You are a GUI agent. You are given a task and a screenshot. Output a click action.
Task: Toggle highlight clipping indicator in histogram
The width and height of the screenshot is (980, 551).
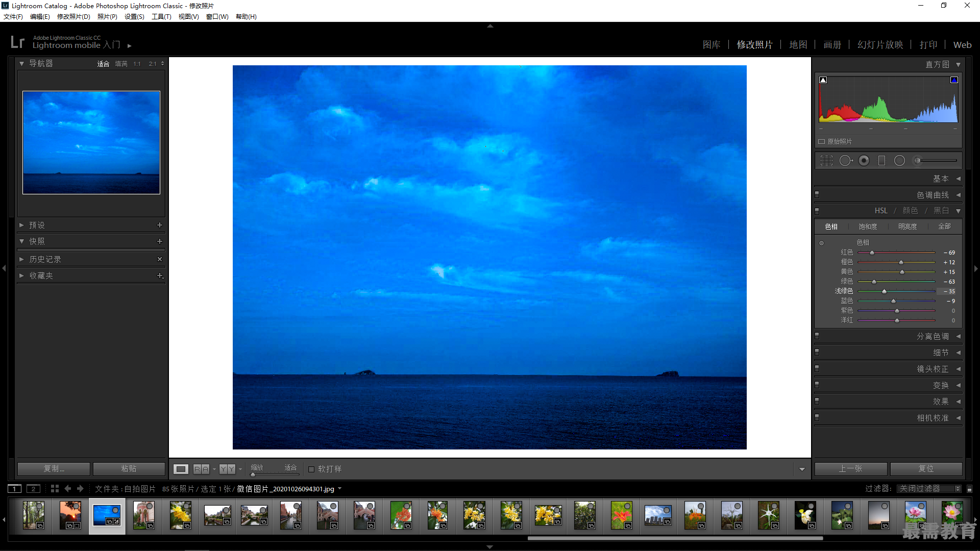point(954,80)
